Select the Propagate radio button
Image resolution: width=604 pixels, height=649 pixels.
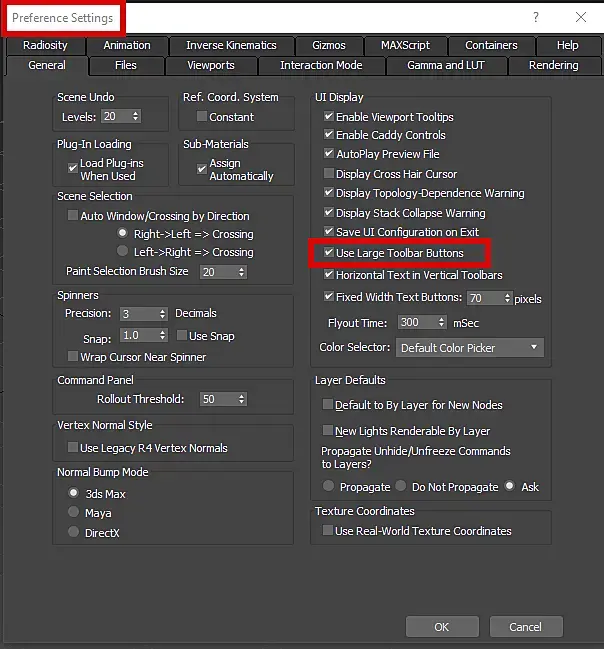(328, 486)
